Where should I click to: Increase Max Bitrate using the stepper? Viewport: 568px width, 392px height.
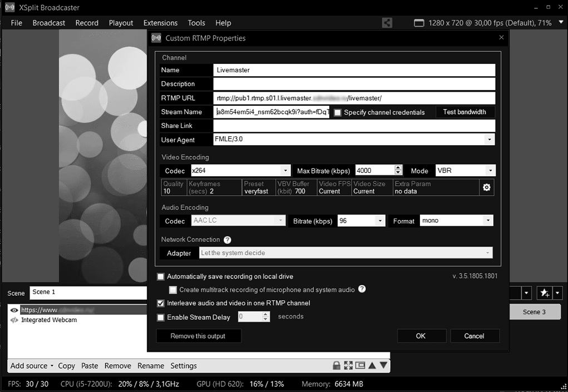397,168
